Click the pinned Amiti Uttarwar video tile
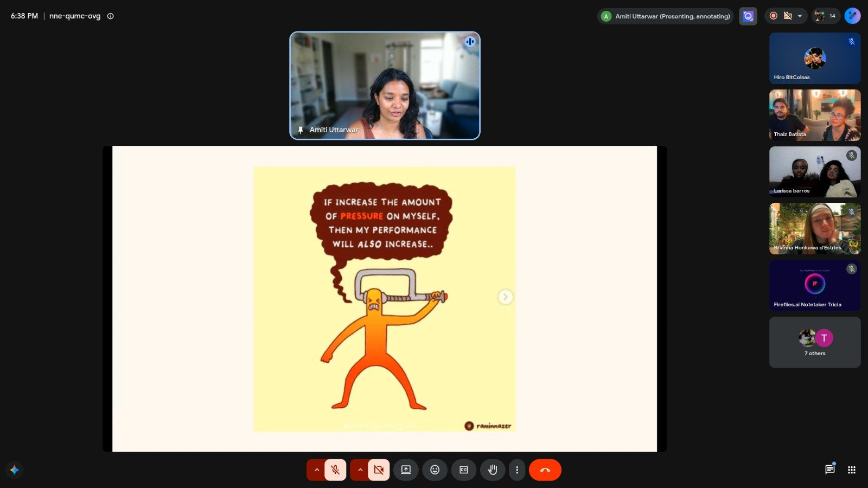 [385, 86]
